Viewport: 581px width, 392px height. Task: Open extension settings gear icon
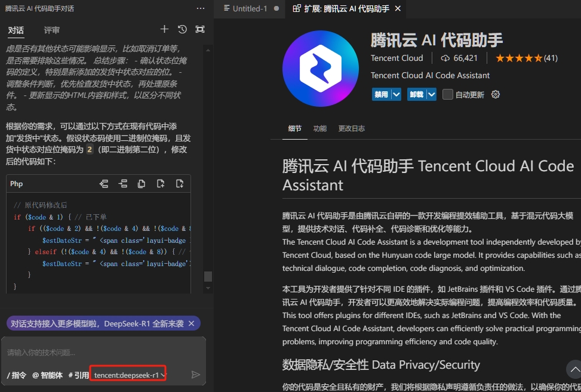point(496,94)
